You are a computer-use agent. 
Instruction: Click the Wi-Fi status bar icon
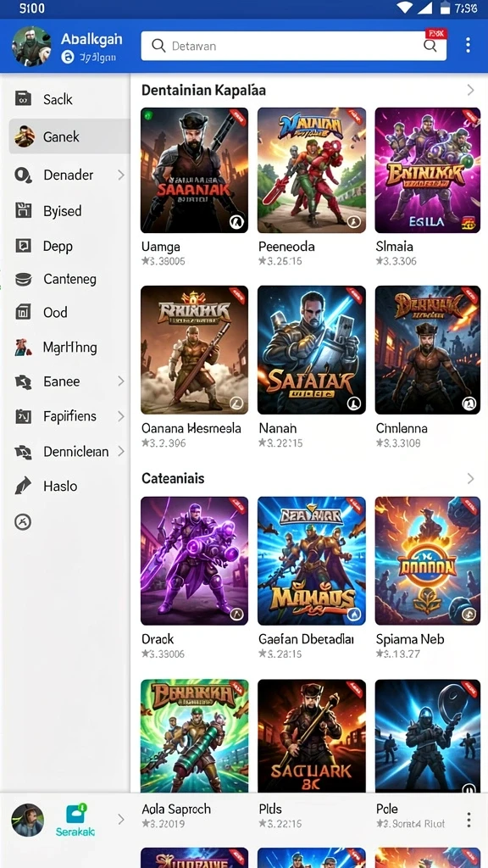pyautogui.click(x=405, y=8)
